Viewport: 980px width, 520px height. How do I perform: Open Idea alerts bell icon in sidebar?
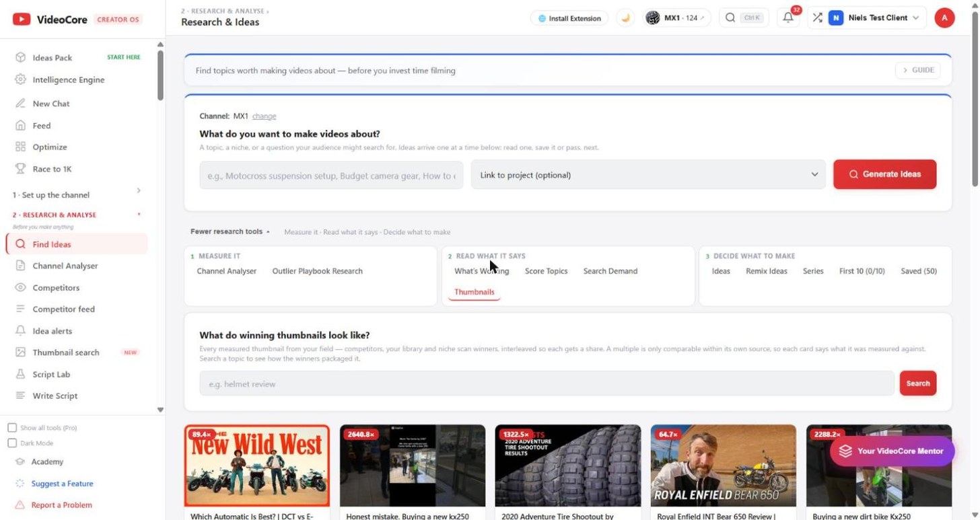(x=20, y=331)
